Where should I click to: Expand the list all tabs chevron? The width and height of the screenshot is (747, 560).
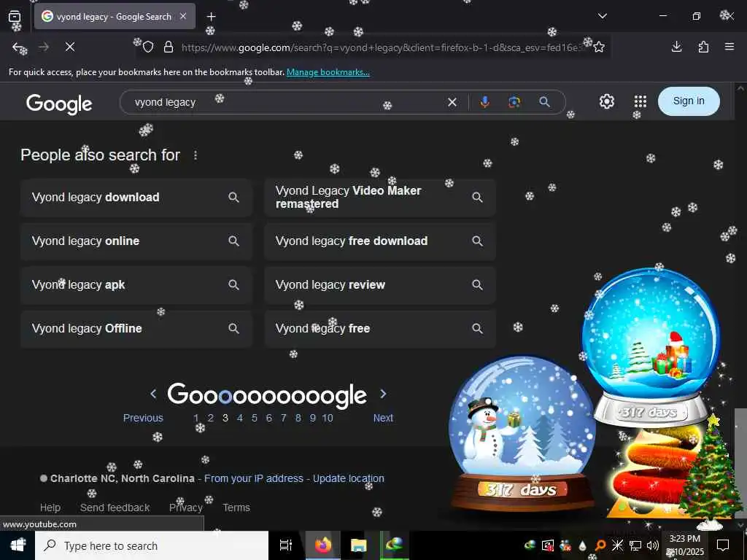pos(602,16)
